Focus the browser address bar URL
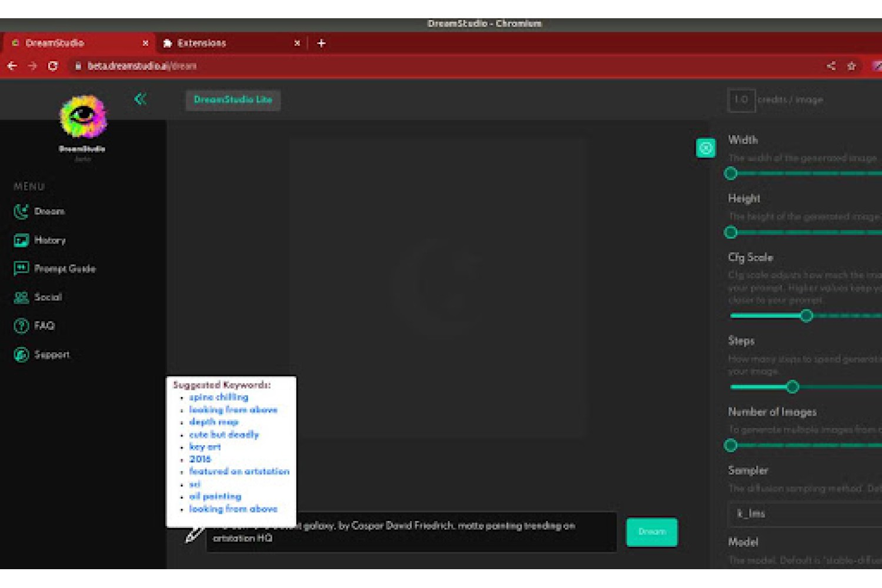Viewport: 882px width, 588px height. pos(142,66)
